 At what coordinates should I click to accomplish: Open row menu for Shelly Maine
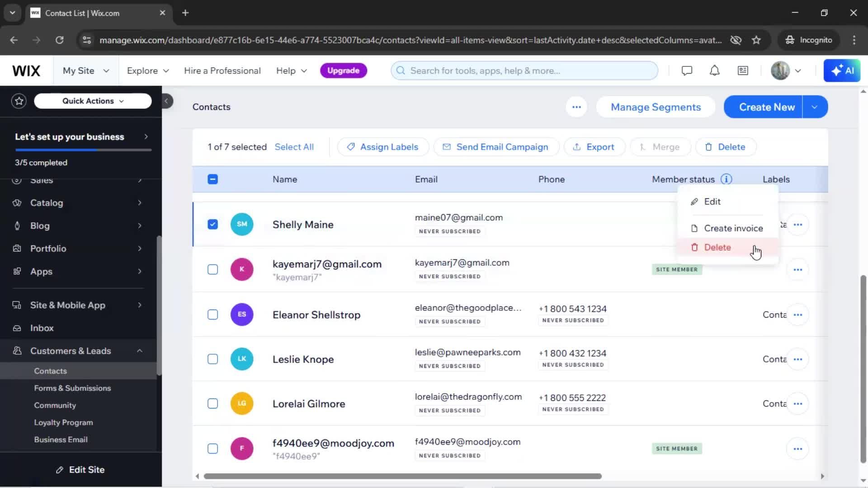[x=797, y=225]
